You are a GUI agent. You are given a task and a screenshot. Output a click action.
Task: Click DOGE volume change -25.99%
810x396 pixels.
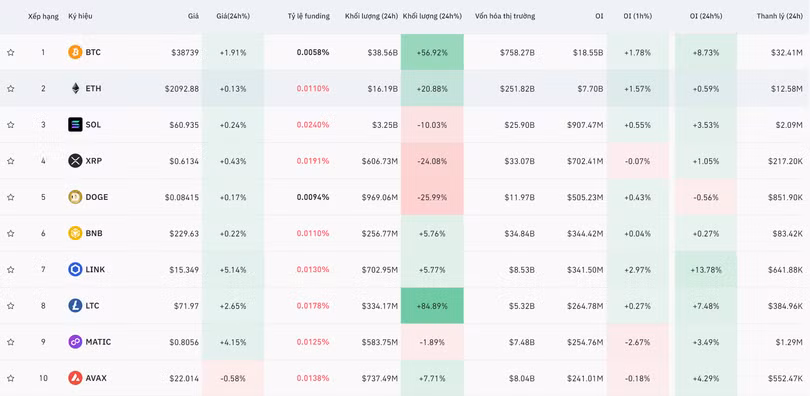coord(432,197)
